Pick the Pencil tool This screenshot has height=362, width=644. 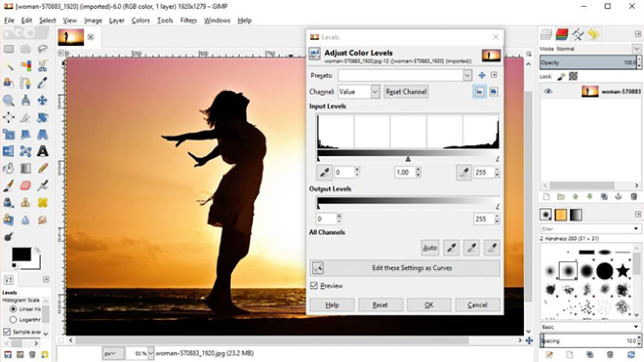(43, 168)
